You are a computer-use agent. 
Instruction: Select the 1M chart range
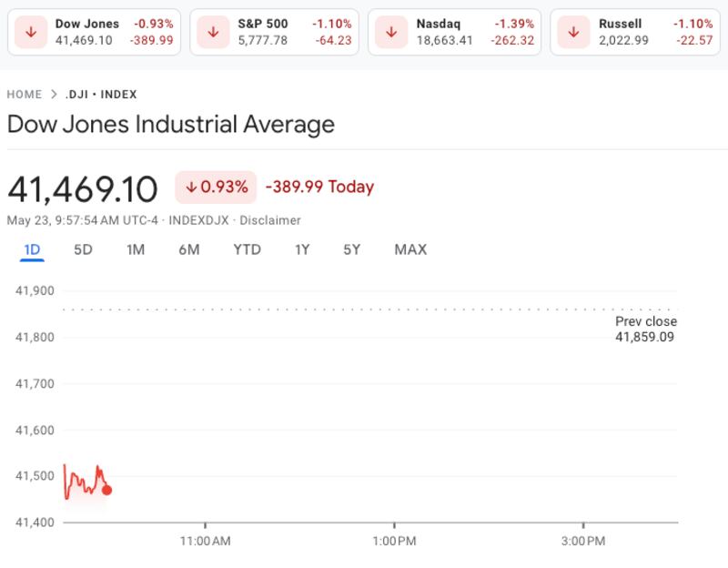pos(136,249)
